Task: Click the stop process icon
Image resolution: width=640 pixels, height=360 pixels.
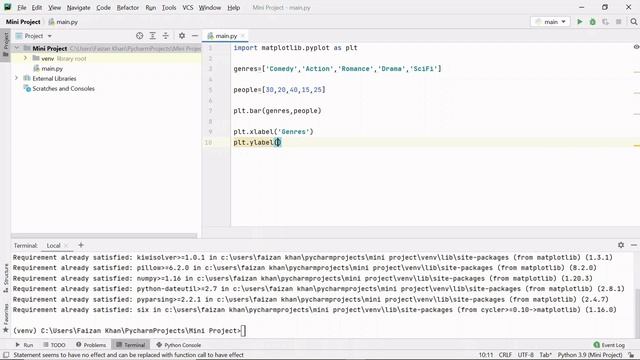Action: pos(618,22)
